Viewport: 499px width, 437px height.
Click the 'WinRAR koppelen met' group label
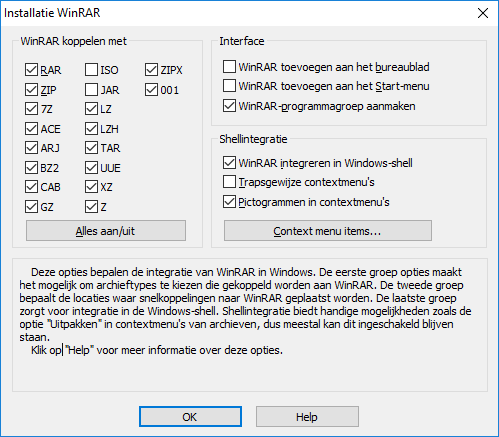pyautogui.click(x=74, y=41)
